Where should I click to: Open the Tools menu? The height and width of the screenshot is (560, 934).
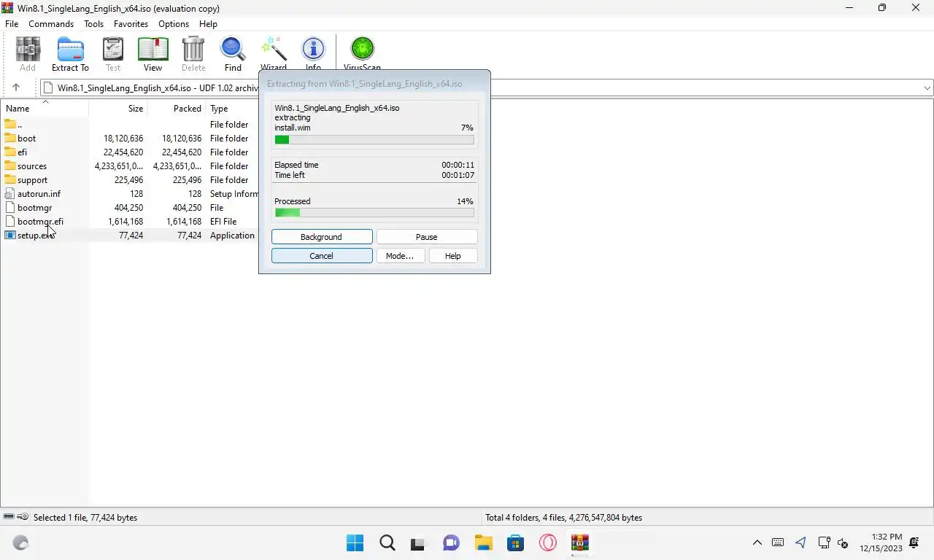(x=93, y=24)
